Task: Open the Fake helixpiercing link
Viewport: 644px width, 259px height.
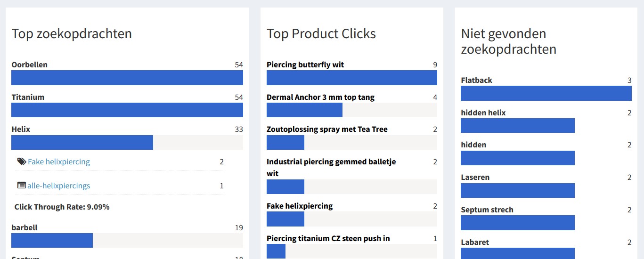Action: point(59,162)
